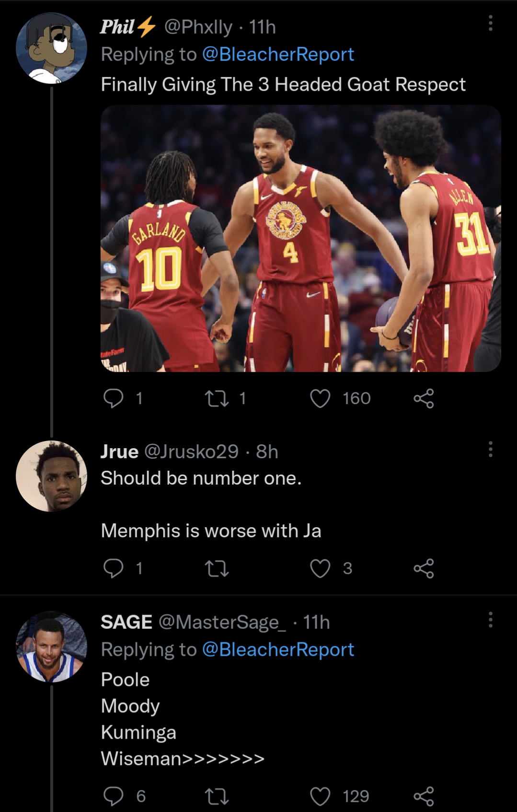Open more options on Phil's tweet
The image size is (517, 812).
(490, 23)
